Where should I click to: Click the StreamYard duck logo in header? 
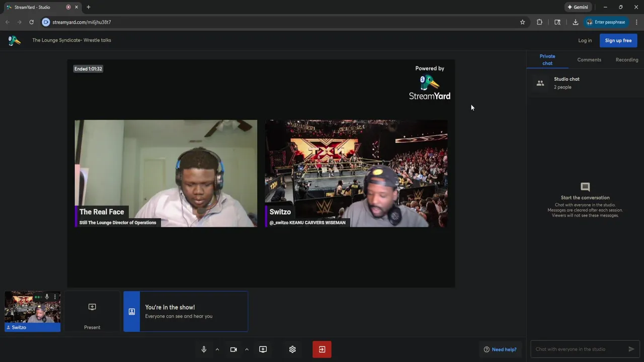coord(14,40)
